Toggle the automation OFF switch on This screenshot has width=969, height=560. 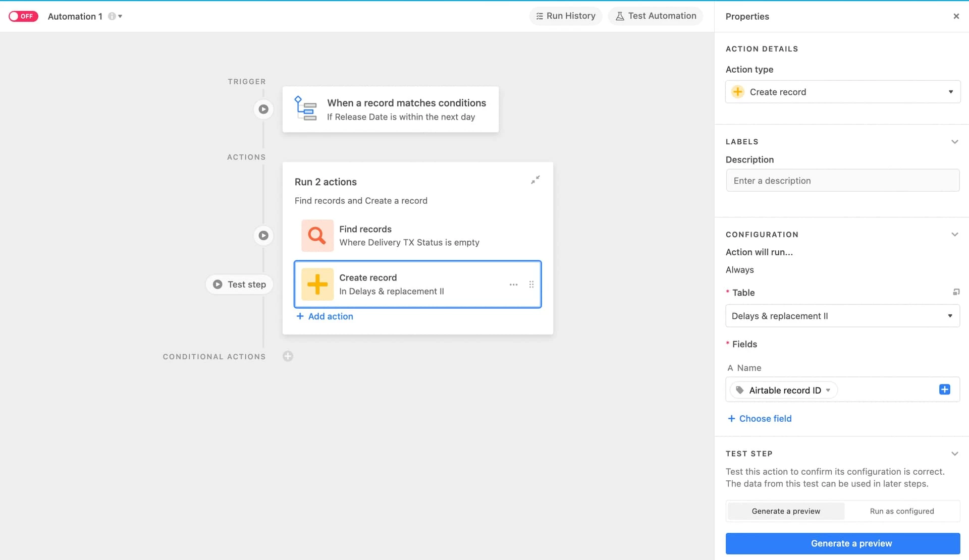click(23, 16)
